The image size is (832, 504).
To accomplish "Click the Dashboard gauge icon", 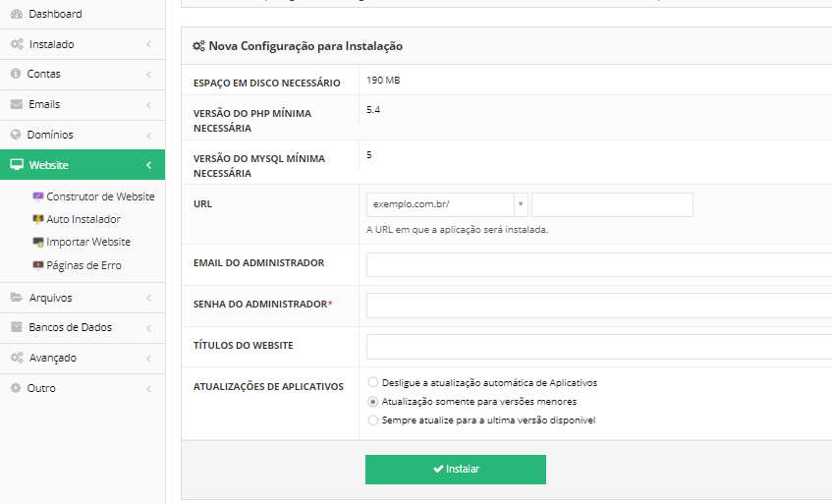I will click(16, 15).
